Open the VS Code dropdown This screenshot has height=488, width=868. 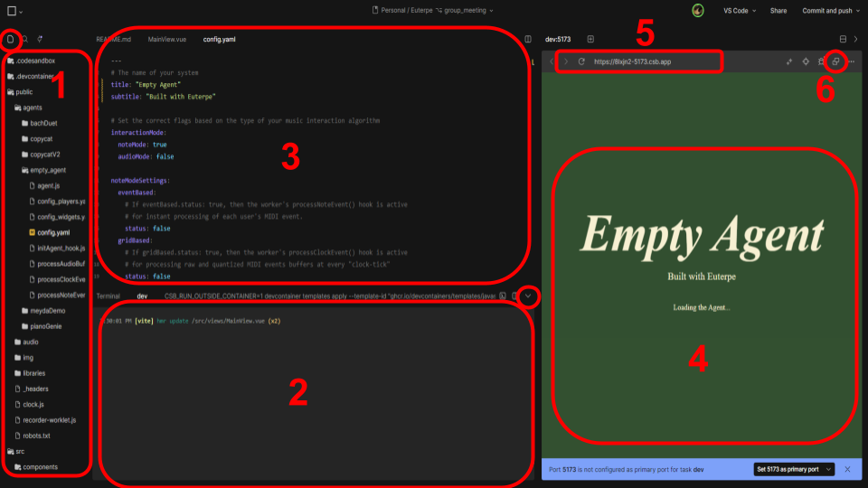click(736, 11)
